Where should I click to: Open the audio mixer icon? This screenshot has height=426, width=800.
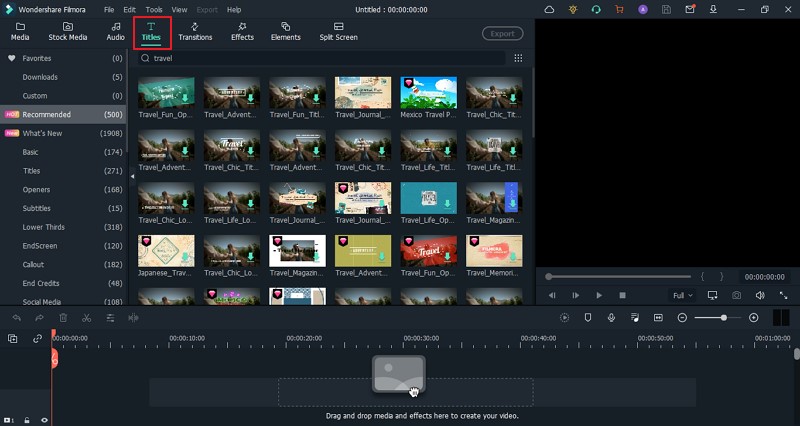point(635,318)
